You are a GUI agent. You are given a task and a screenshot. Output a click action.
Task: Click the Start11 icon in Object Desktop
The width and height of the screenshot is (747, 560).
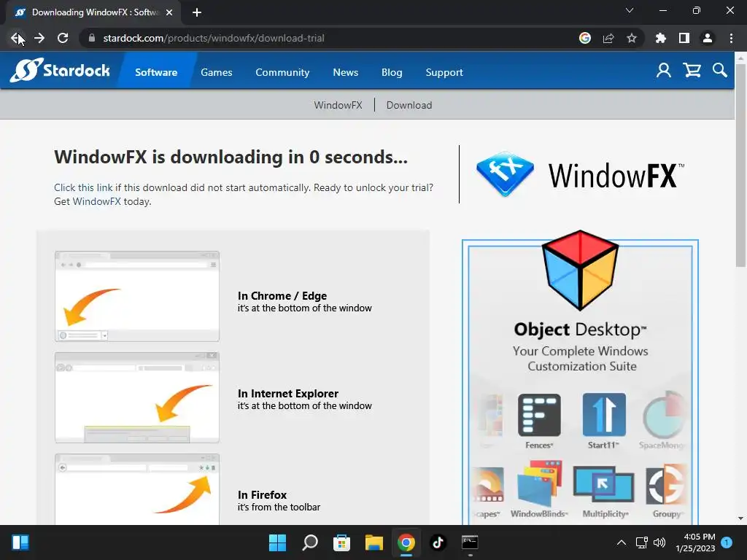603,415
